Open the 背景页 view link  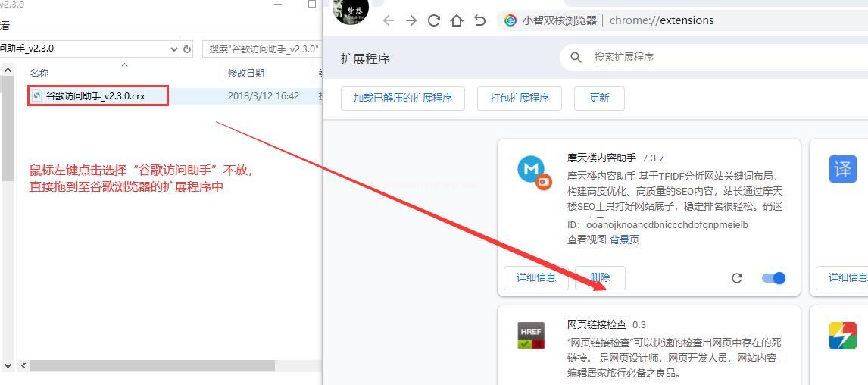click(x=624, y=239)
